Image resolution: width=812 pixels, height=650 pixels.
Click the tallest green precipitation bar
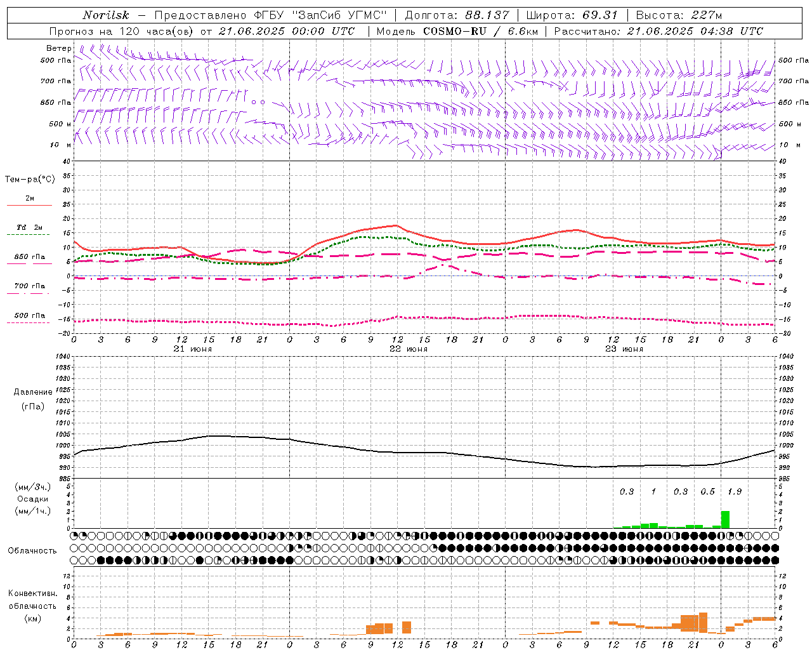click(725, 519)
